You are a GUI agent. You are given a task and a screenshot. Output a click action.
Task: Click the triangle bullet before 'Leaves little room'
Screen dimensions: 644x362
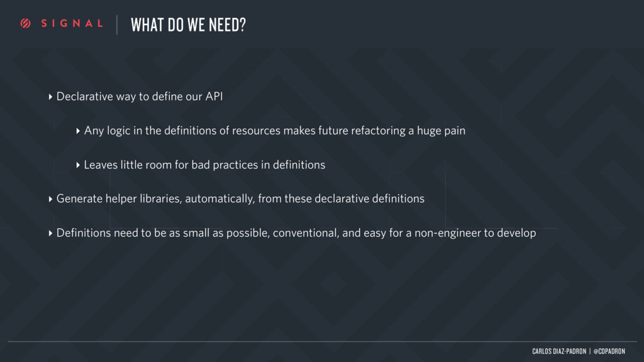point(77,165)
